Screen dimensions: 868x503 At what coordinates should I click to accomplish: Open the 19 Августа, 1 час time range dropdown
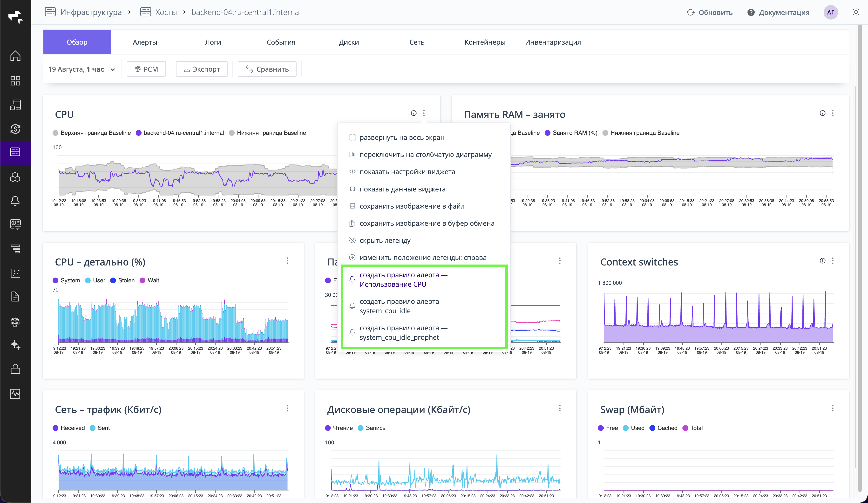(82, 69)
